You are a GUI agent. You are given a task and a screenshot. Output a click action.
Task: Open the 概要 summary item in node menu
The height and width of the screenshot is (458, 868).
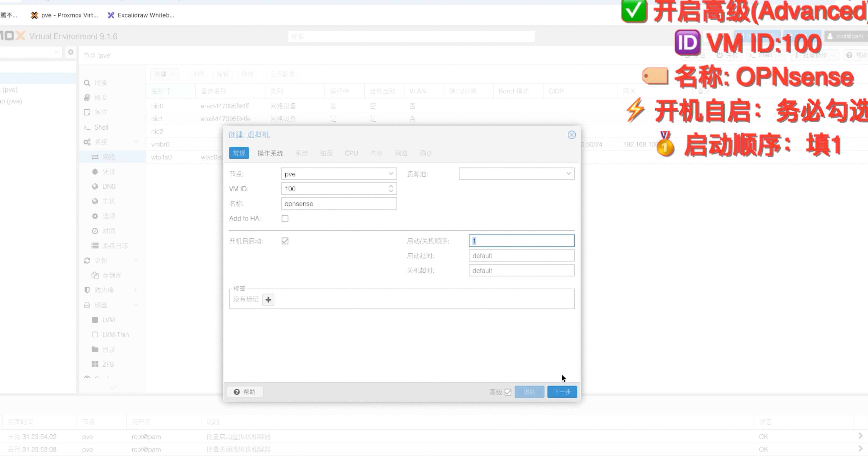coord(101,97)
